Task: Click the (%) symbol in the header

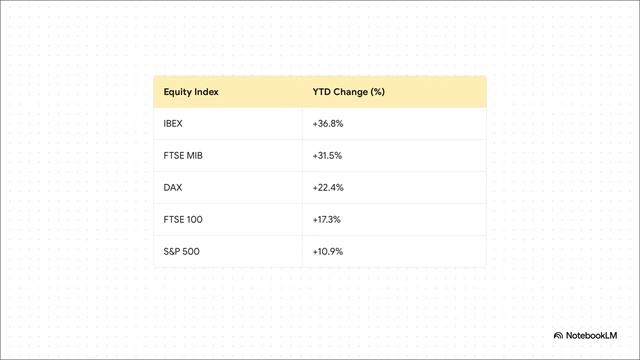Action: click(x=378, y=92)
